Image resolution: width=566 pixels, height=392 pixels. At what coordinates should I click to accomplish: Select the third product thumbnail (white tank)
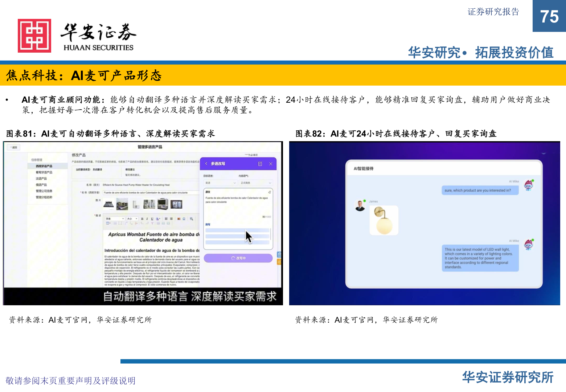(136, 204)
